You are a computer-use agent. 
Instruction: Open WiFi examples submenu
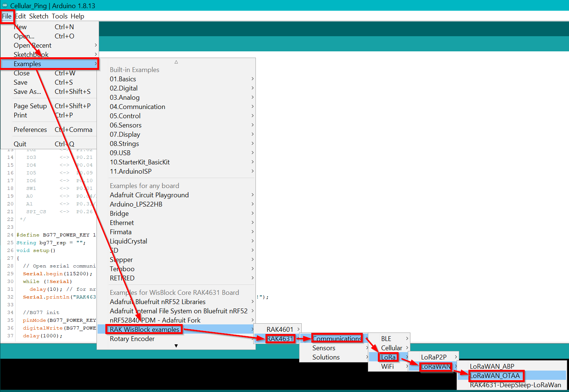click(x=389, y=367)
